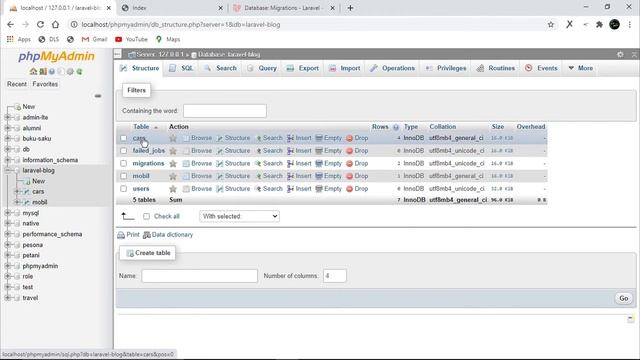Open the travel database
Image resolution: width=640 pixels, height=360 pixels.
[x=30, y=298]
